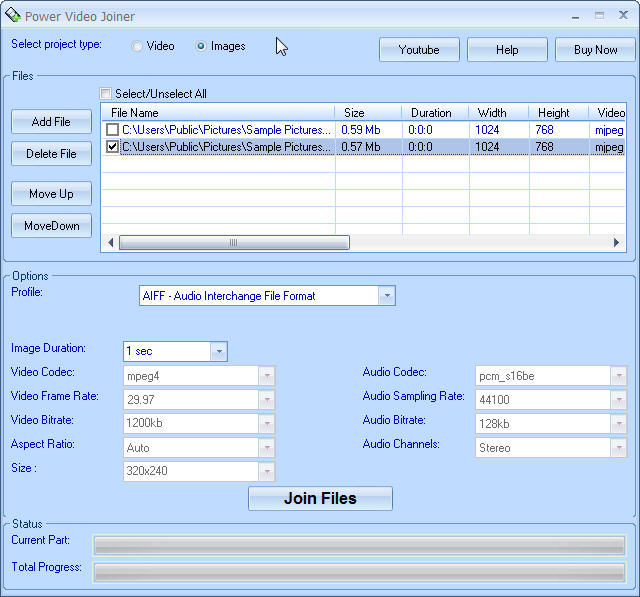This screenshot has width=640, height=597.
Task: Check the first file's checkbox in list
Action: tap(113, 130)
